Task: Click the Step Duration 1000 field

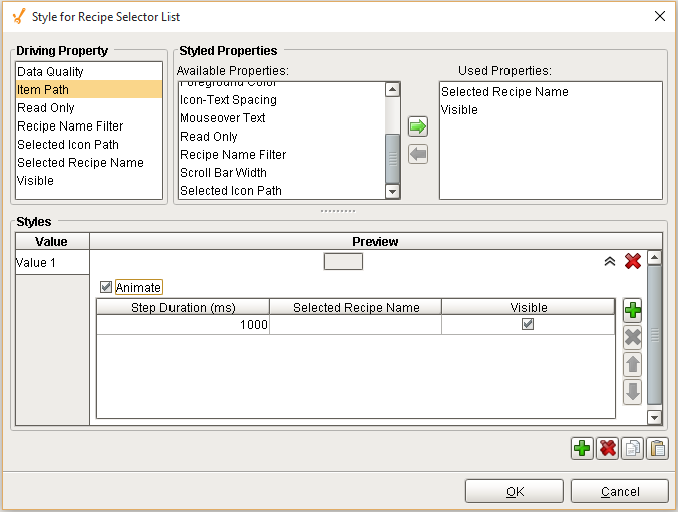Action: coord(182,325)
